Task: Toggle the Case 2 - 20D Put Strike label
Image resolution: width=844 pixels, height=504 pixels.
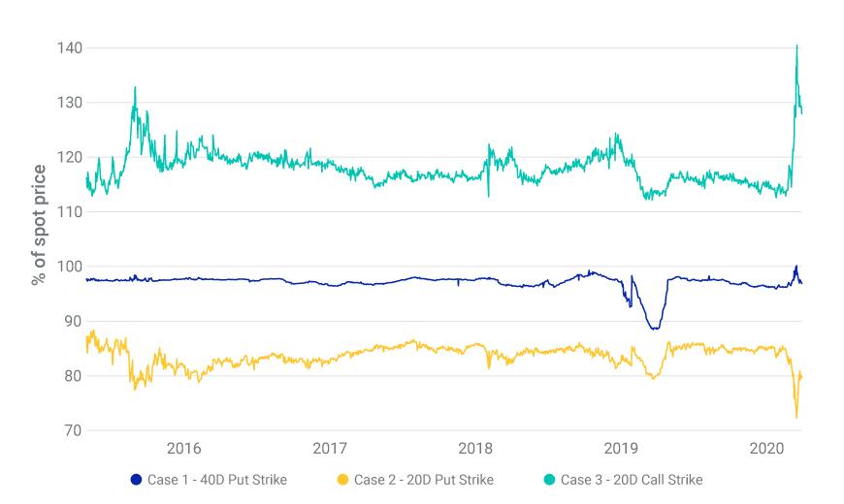Action: (x=424, y=479)
